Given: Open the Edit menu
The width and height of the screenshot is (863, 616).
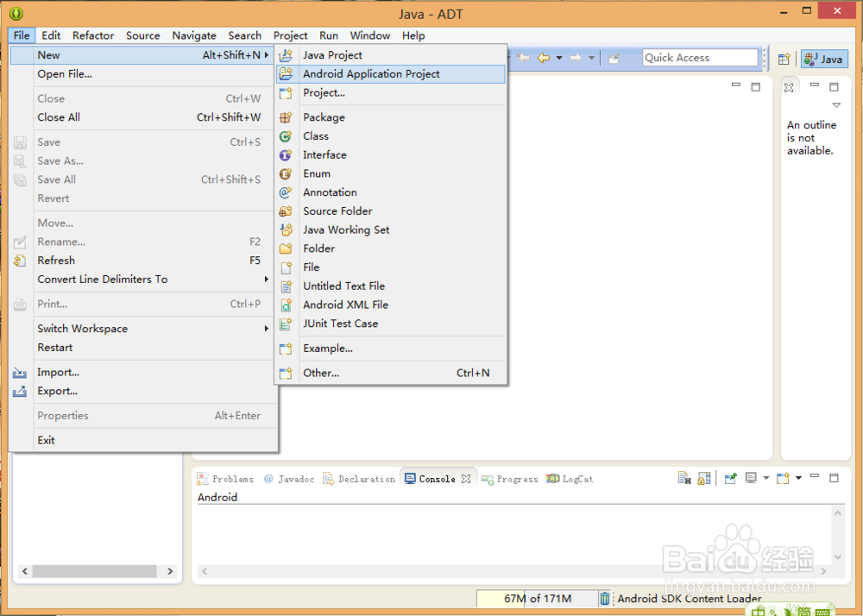Looking at the screenshot, I should click(x=51, y=35).
